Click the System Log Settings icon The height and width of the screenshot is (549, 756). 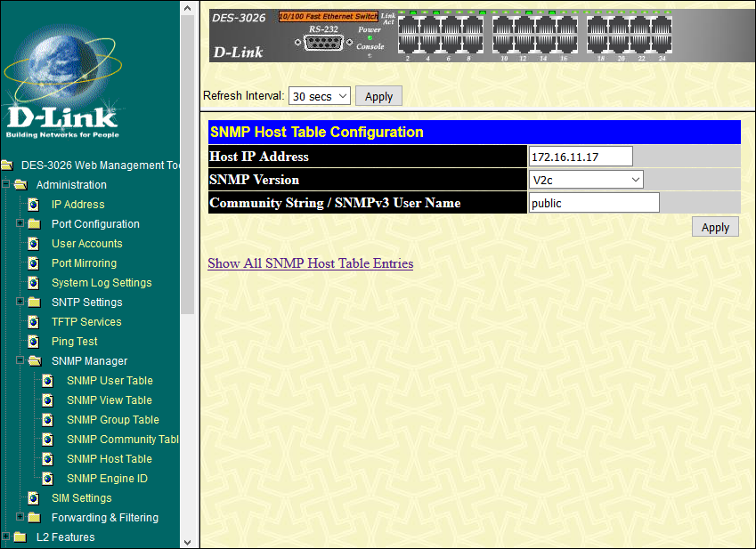(34, 282)
